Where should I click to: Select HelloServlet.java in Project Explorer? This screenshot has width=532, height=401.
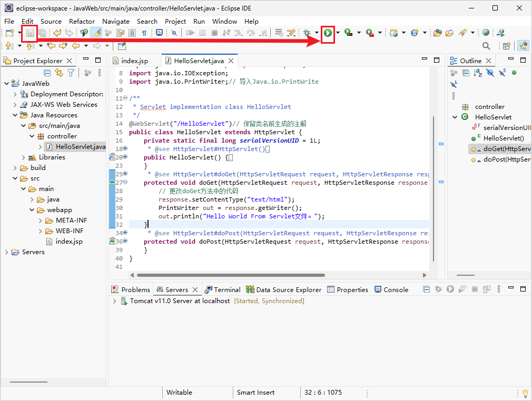81,147
